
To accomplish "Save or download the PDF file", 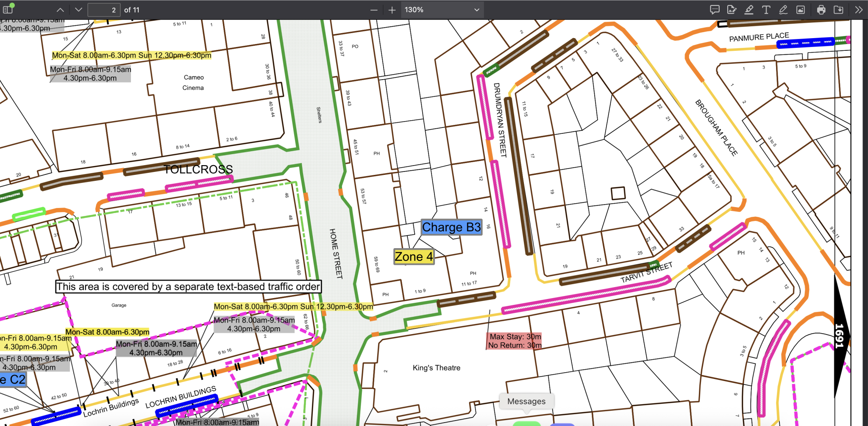I will (x=838, y=10).
